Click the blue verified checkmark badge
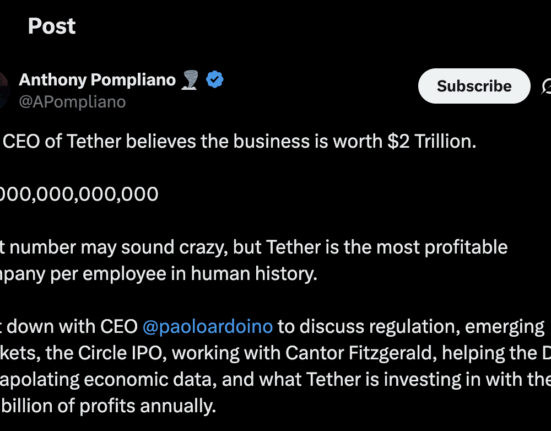The width and height of the screenshot is (551, 431). coord(215,79)
